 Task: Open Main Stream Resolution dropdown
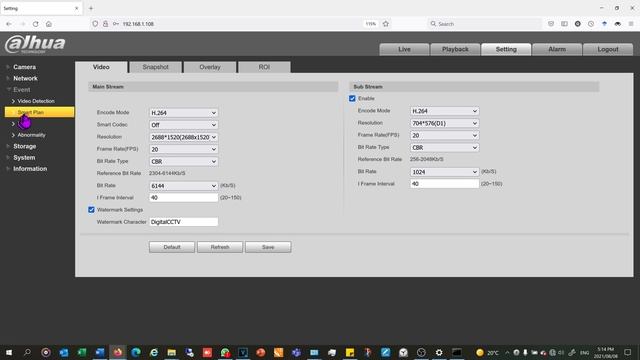click(x=183, y=137)
